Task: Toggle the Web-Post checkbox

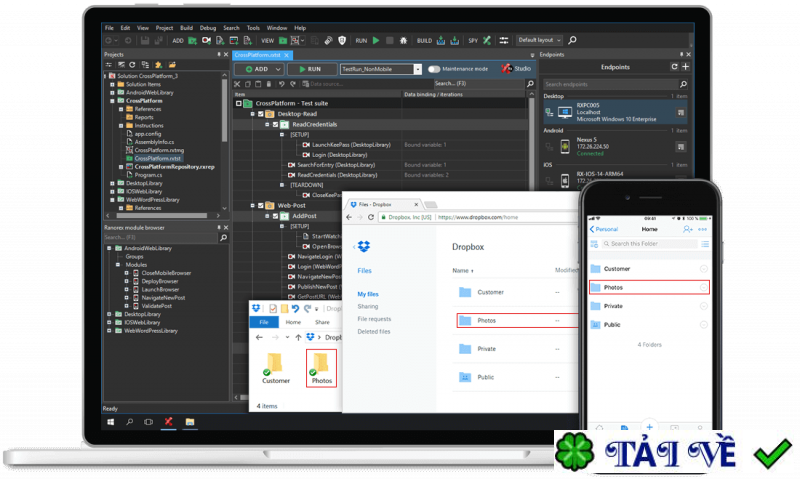Action: point(261,206)
